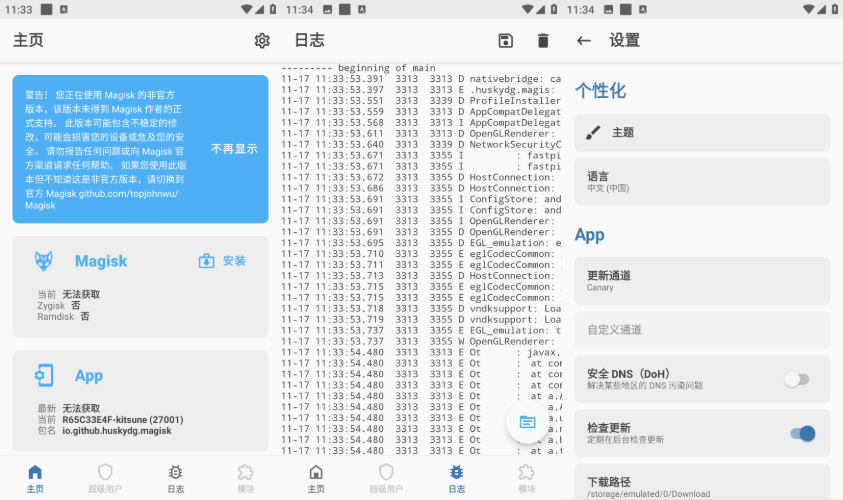
Task: Disable the 检查更新 switch
Action: pyautogui.click(x=803, y=433)
